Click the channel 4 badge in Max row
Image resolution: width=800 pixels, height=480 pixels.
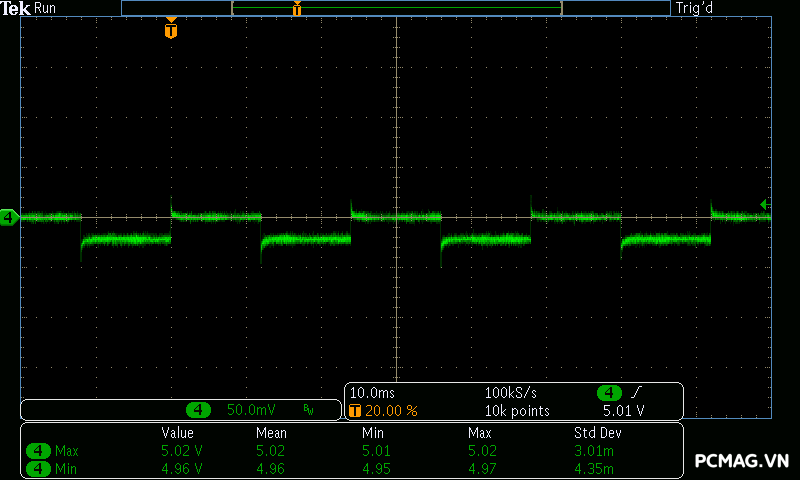(x=39, y=451)
